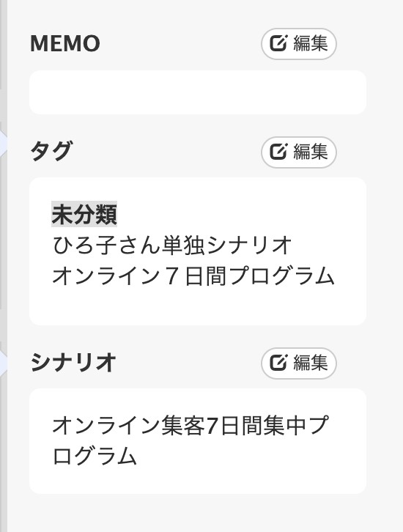This screenshot has height=532, width=403.
Task: Click the 編集 text on the タグ button
Action: click(311, 152)
